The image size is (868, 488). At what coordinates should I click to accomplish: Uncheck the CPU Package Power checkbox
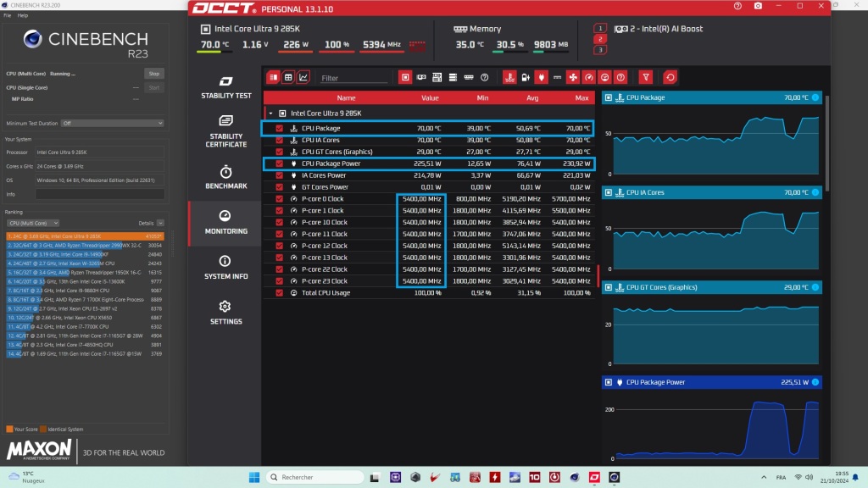point(279,164)
